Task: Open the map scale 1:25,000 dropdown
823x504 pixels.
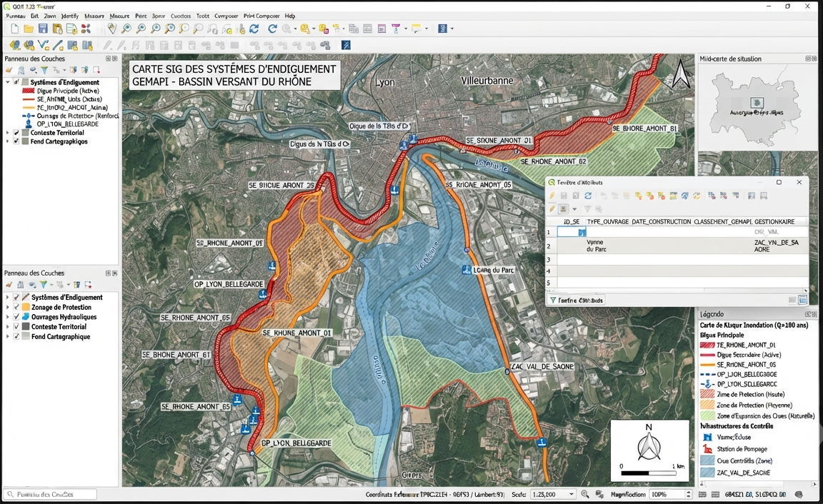Action: [x=571, y=495]
